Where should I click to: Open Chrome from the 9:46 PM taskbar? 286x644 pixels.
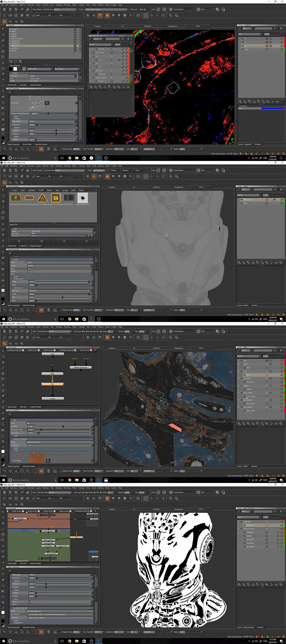(69, 158)
